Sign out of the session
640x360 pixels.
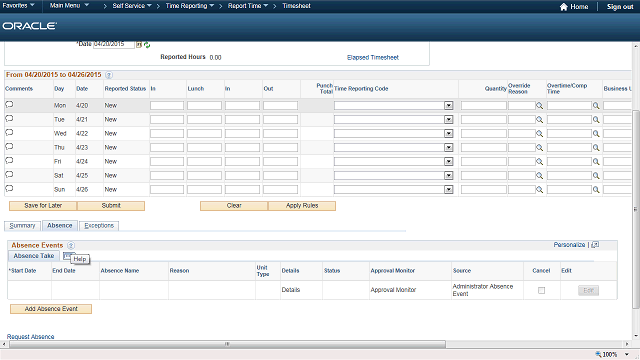(x=620, y=7)
